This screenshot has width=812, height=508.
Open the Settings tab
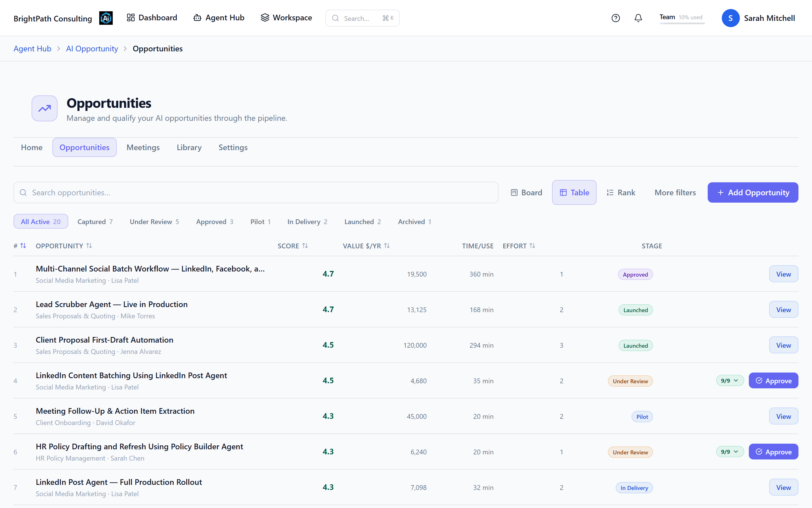(x=233, y=147)
